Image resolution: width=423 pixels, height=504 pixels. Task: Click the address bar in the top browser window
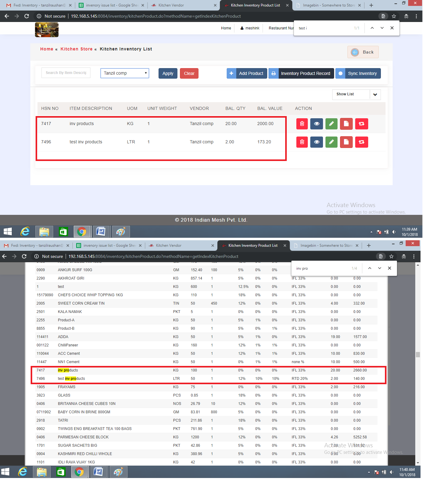pyautogui.click(x=207, y=16)
